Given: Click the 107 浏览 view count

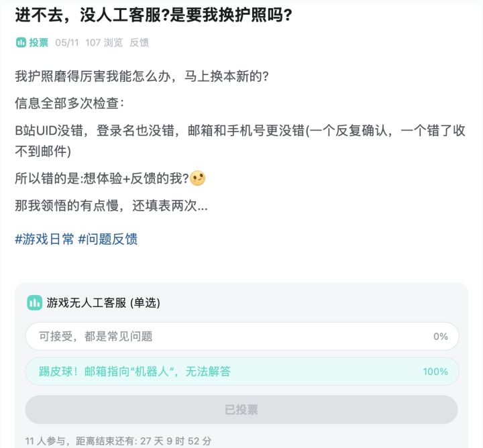Looking at the screenshot, I should [104, 42].
